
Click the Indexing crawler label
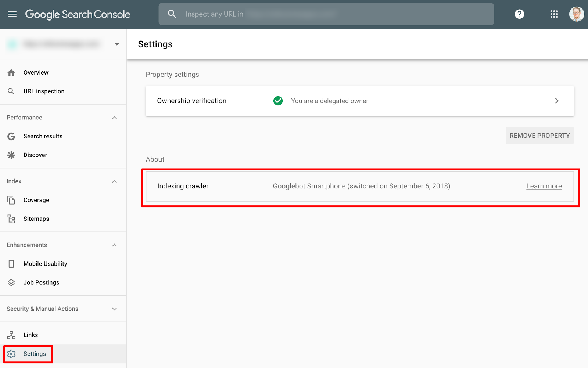[x=183, y=186]
